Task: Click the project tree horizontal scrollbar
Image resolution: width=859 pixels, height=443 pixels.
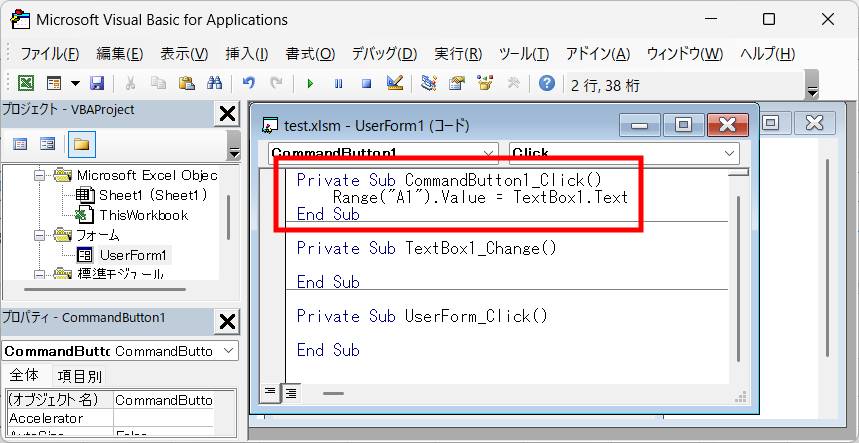Action: (x=107, y=289)
